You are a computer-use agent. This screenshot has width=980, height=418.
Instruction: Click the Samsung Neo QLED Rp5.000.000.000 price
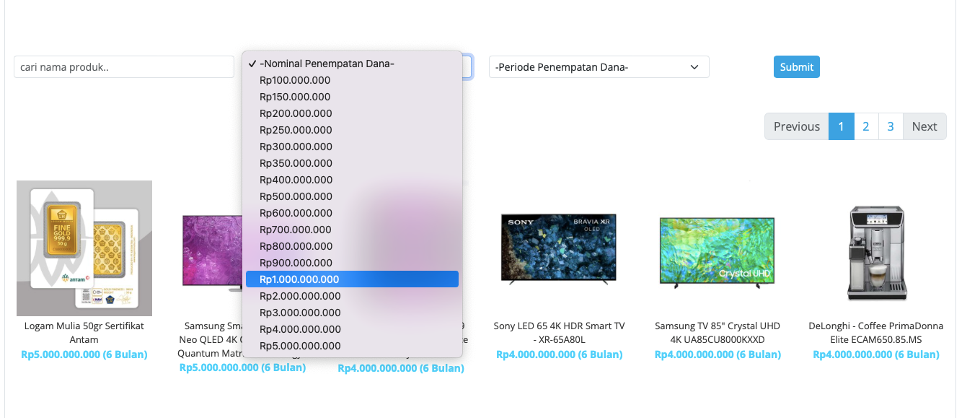[242, 367]
